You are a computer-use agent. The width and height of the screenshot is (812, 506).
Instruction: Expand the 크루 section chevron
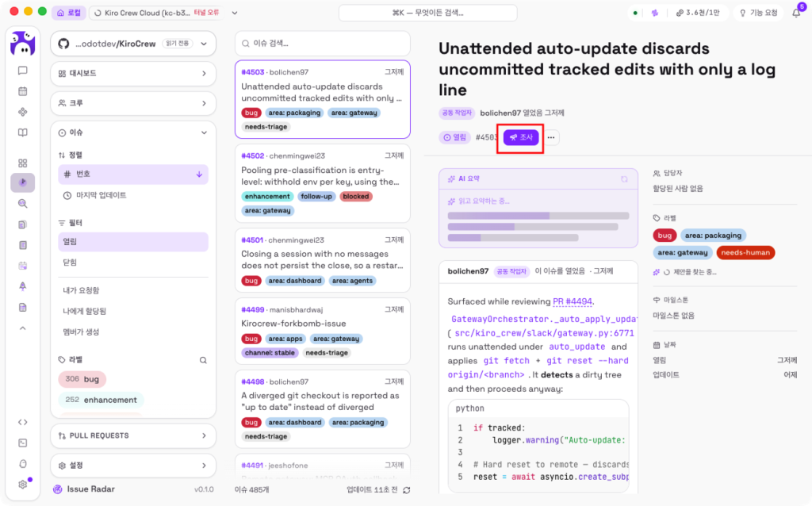(x=204, y=104)
